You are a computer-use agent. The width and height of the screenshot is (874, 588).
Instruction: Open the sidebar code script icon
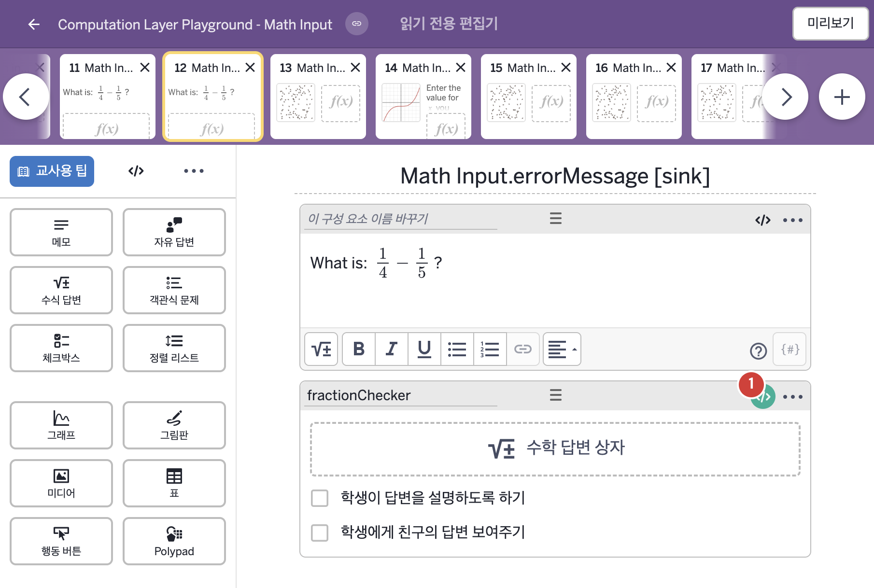pos(136,171)
